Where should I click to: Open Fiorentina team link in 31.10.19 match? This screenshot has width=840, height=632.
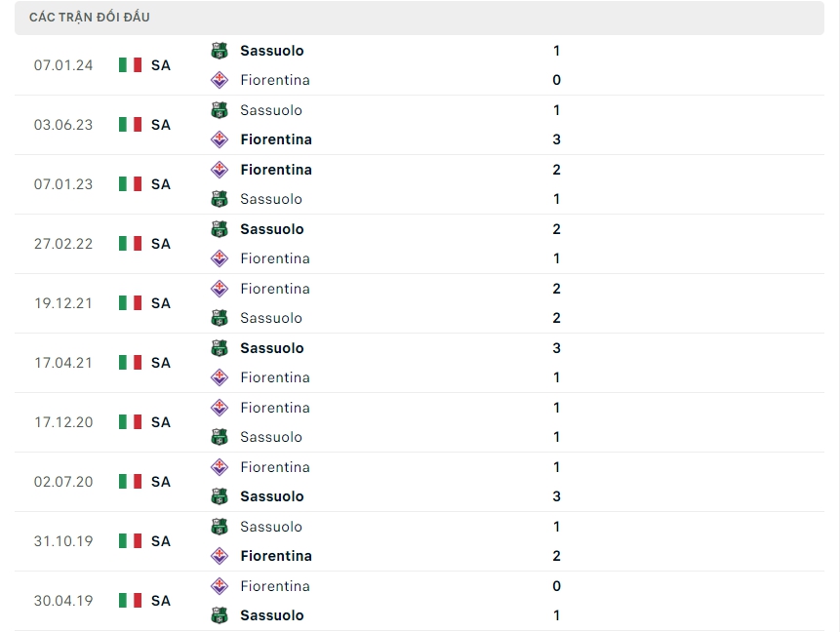276,556
